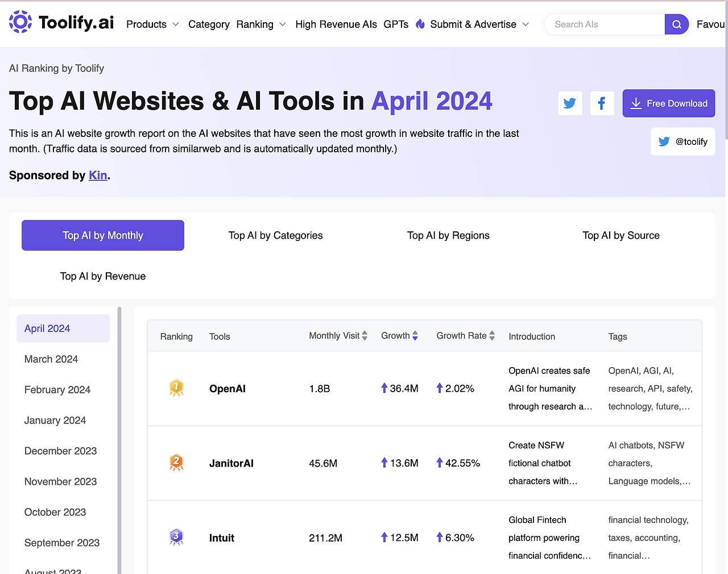Open the Favourite link in header
The image size is (728, 574).
tap(711, 24)
